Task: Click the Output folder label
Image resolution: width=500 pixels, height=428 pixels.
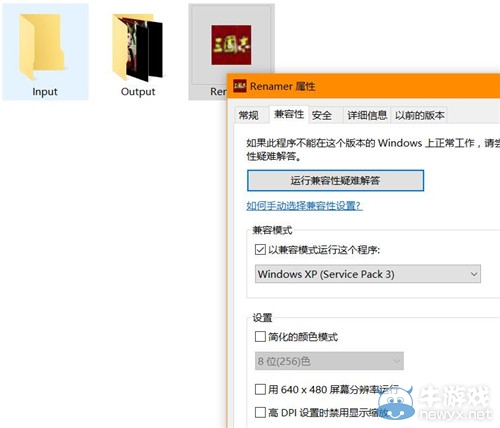Action: tap(138, 92)
